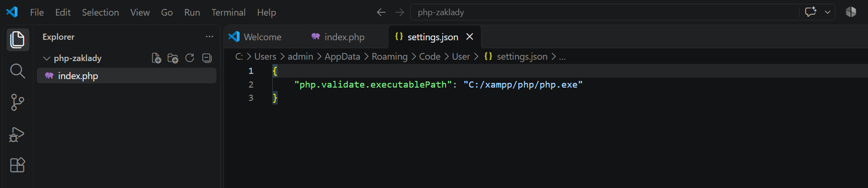Go back using the left arrow

click(x=381, y=12)
